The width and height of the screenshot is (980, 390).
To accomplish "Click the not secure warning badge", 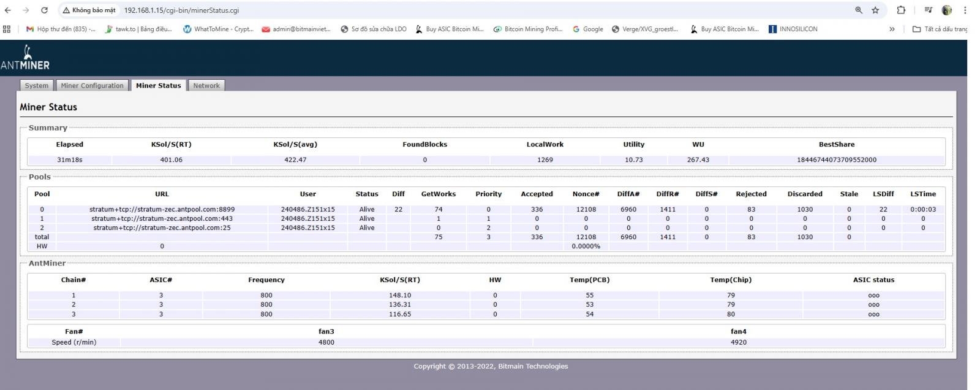I will click(89, 10).
